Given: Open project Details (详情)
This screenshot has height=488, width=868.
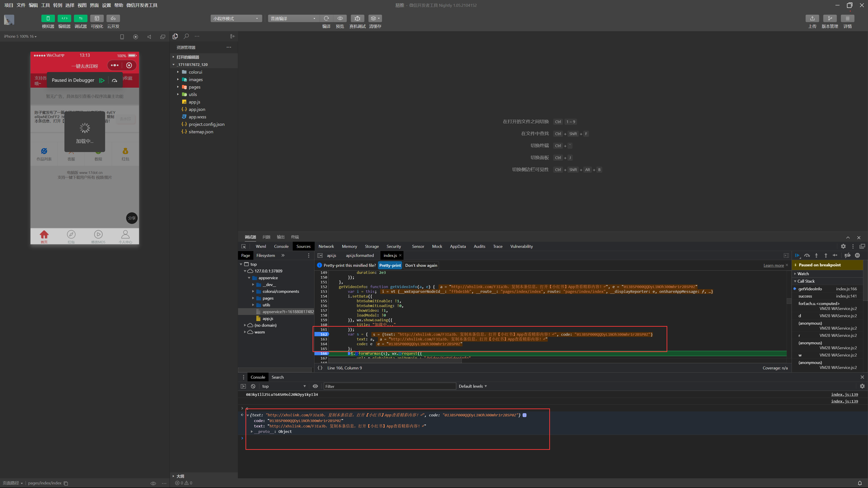Looking at the screenshot, I should pos(847,18).
